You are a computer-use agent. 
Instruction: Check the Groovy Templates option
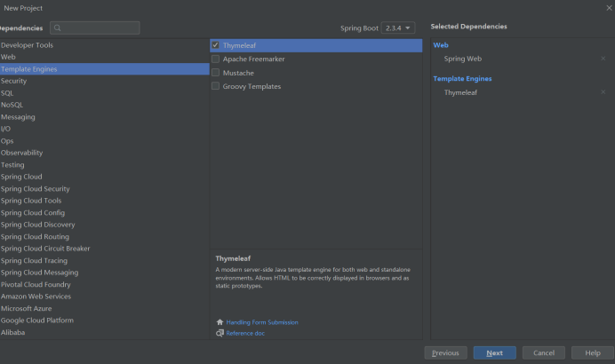tap(216, 86)
